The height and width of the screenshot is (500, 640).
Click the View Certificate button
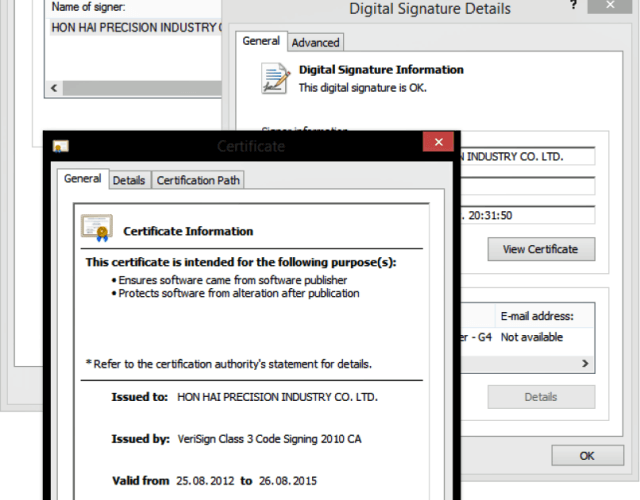[541, 249]
